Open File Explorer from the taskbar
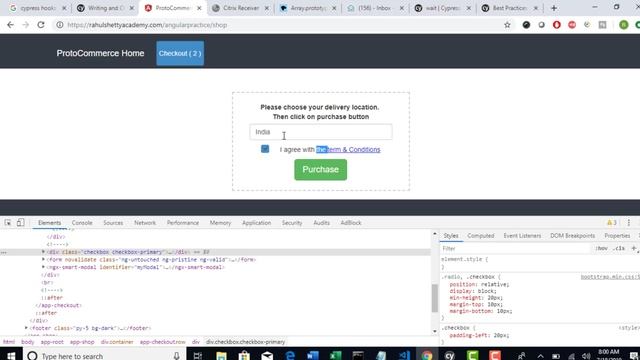This screenshot has width=640, height=360. (x=221, y=356)
